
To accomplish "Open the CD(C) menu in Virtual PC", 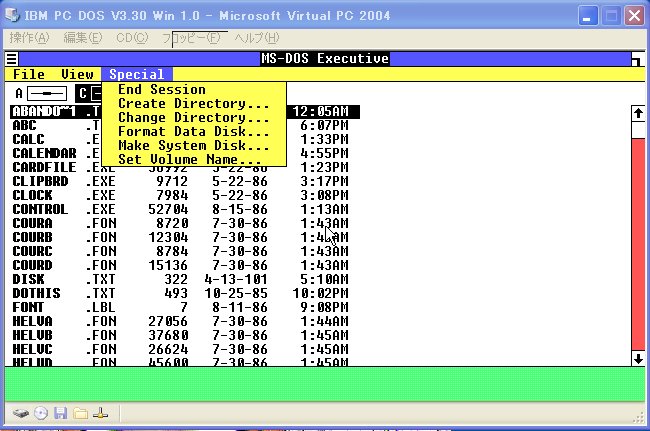I will click(132, 38).
